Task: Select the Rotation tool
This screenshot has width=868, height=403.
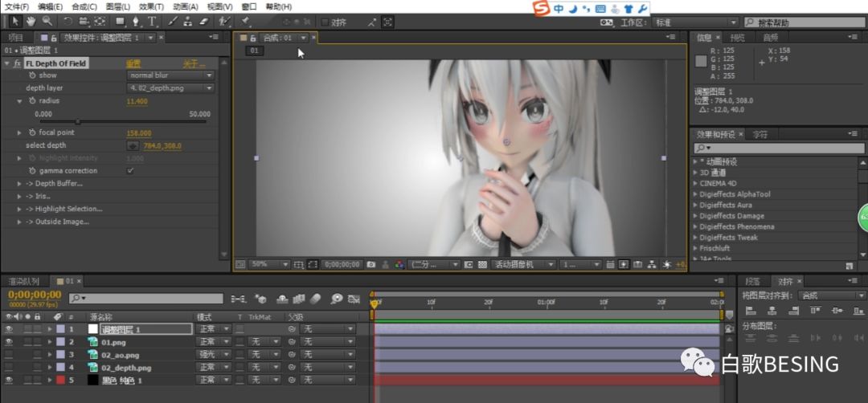Action: 68,22
